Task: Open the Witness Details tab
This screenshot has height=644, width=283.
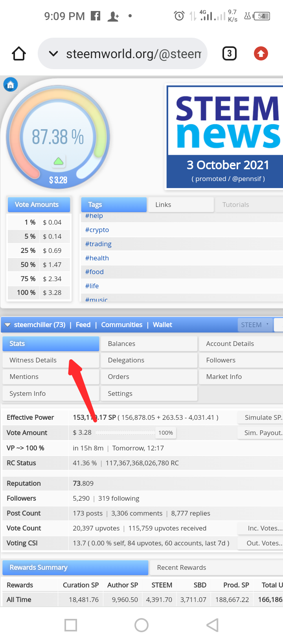Action: point(51,360)
